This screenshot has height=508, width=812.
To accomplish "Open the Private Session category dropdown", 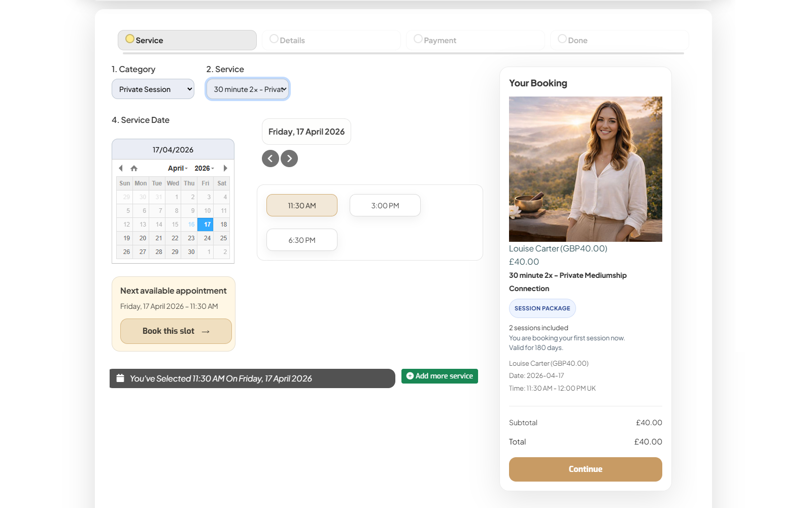I will [x=152, y=89].
